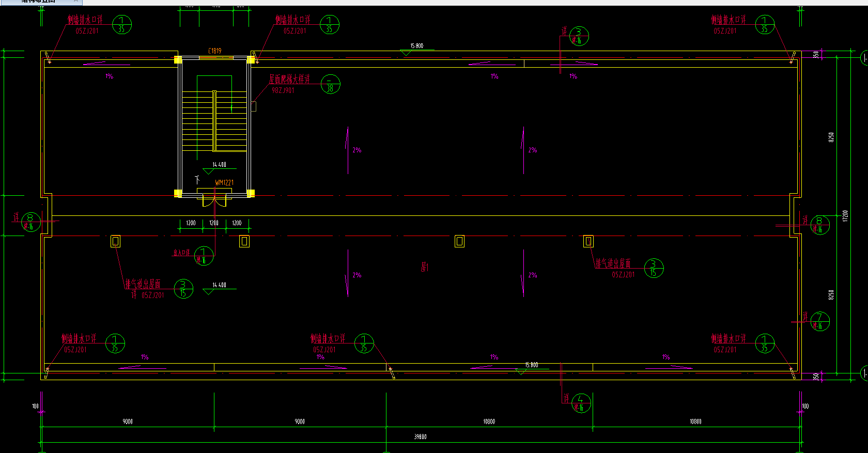Select the bottom-right 侧墙排水口详 drain annotation
The image size is (868, 453).
[x=729, y=338]
